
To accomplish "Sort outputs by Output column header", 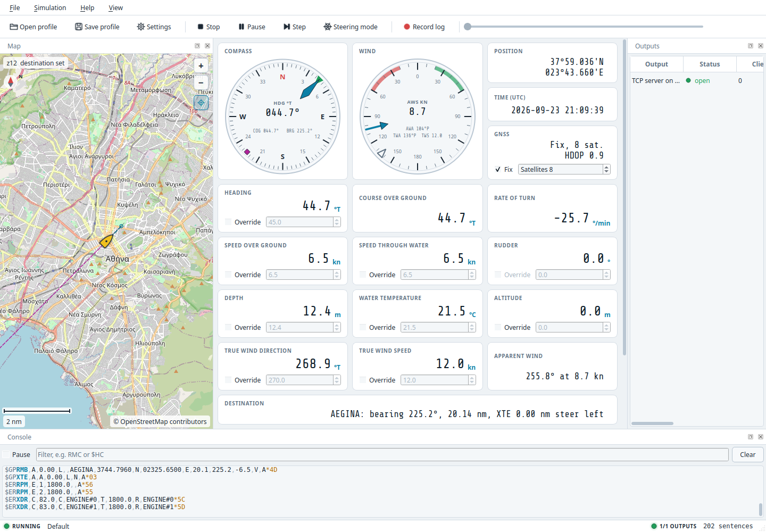I will (x=656, y=64).
